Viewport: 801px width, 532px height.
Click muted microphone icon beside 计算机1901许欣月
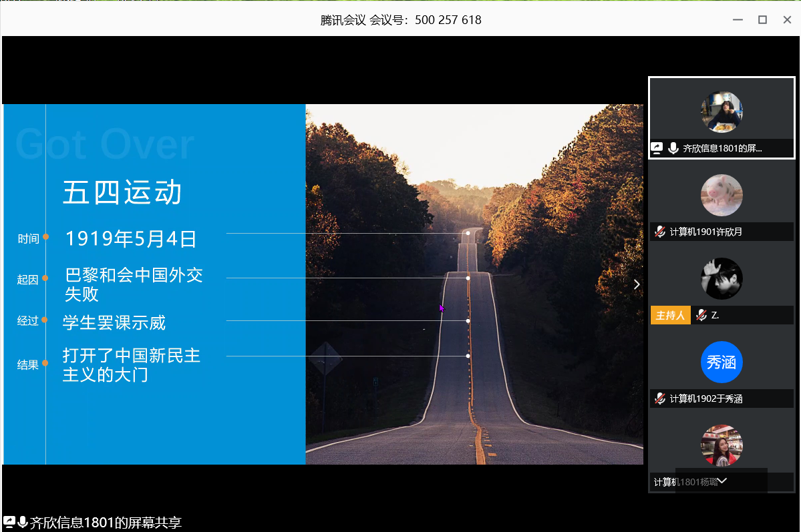tap(660, 232)
